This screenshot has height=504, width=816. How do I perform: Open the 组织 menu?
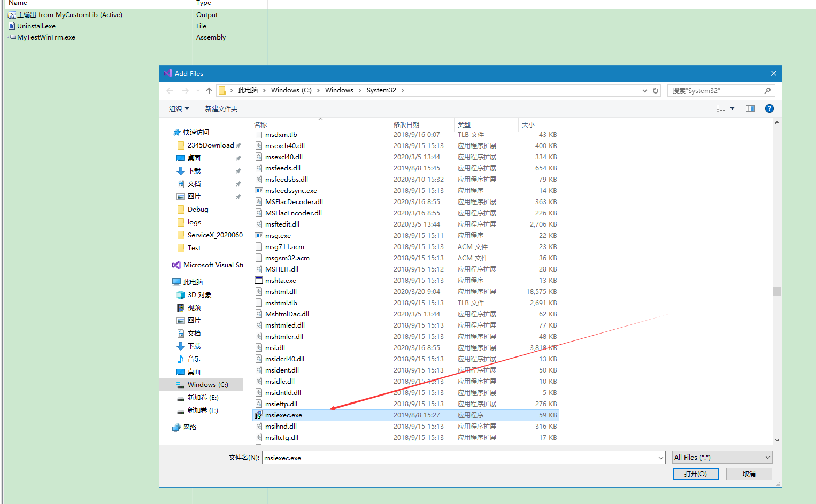(179, 108)
